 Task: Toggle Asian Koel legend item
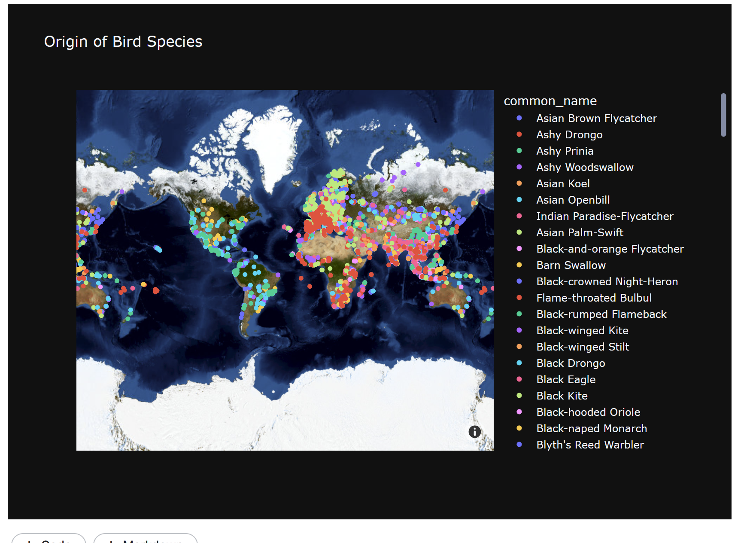pos(563,183)
